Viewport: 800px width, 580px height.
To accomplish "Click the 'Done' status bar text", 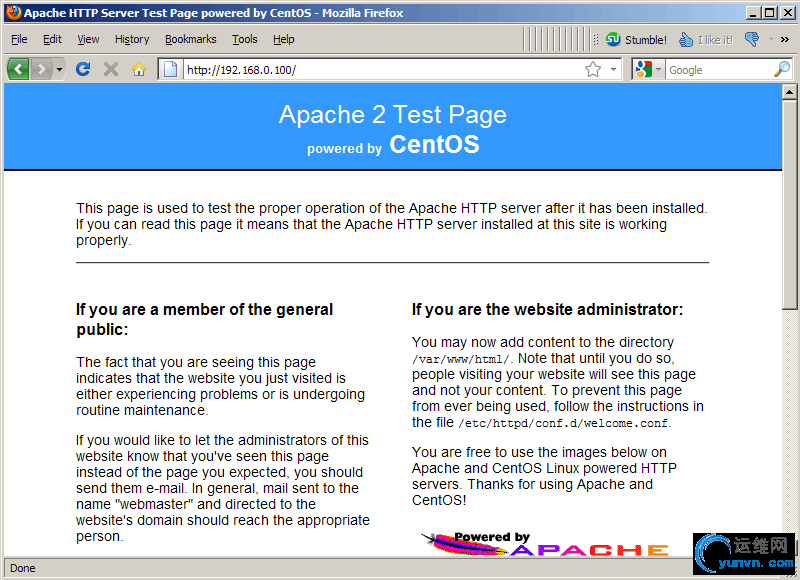I will click(x=23, y=568).
